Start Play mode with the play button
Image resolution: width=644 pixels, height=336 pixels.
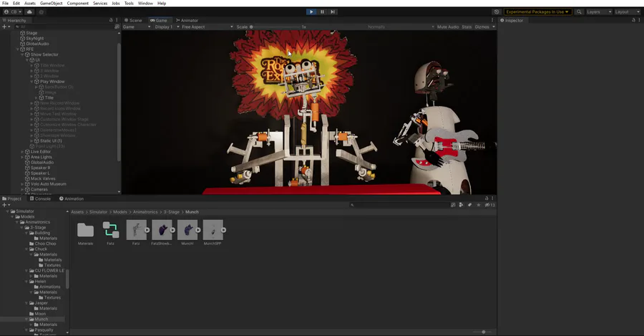[311, 12]
